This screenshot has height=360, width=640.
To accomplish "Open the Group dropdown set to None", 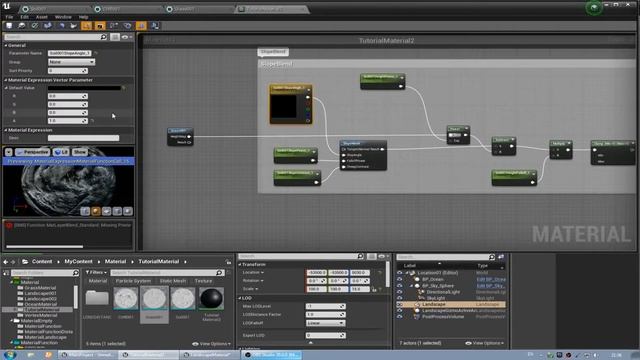I will [x=71, y=62].
